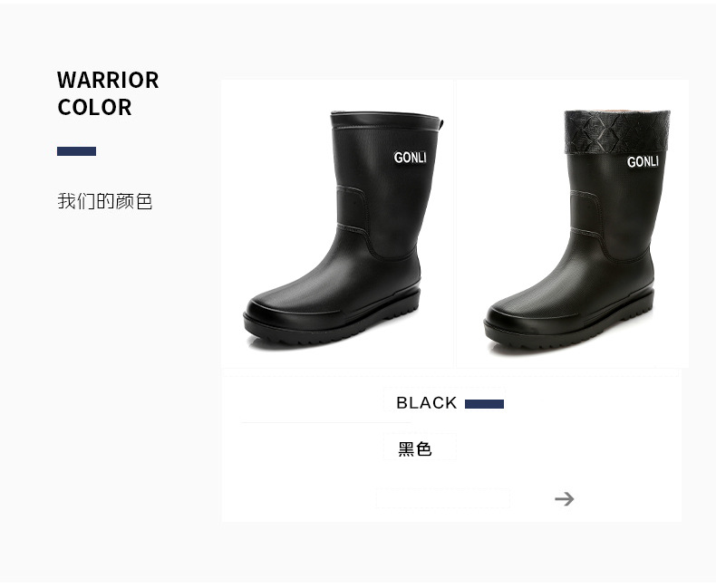The height and width of the screenshot is (588, 716).
Task: Click the right arrow icon
Action: [565, 498]
